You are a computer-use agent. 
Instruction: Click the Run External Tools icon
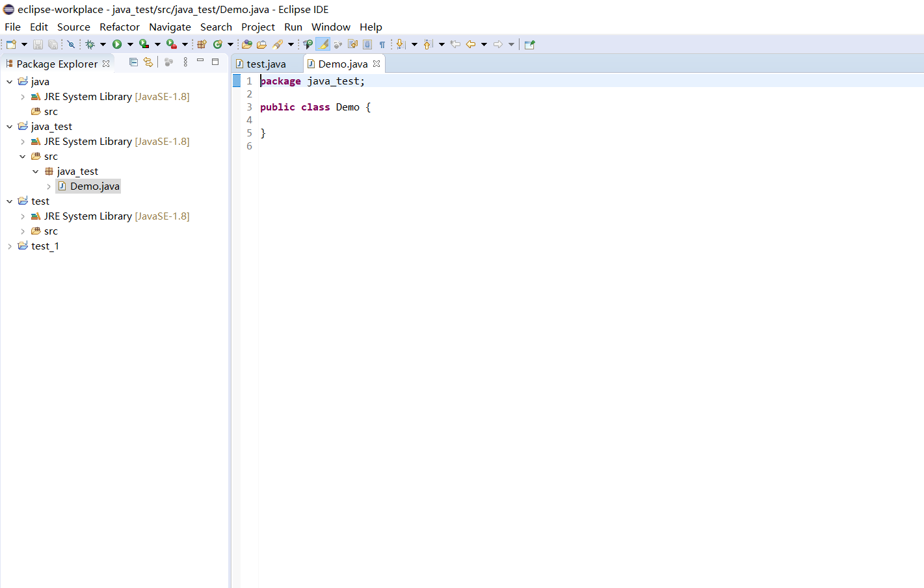pyautogui.click(x=171, y=44)
